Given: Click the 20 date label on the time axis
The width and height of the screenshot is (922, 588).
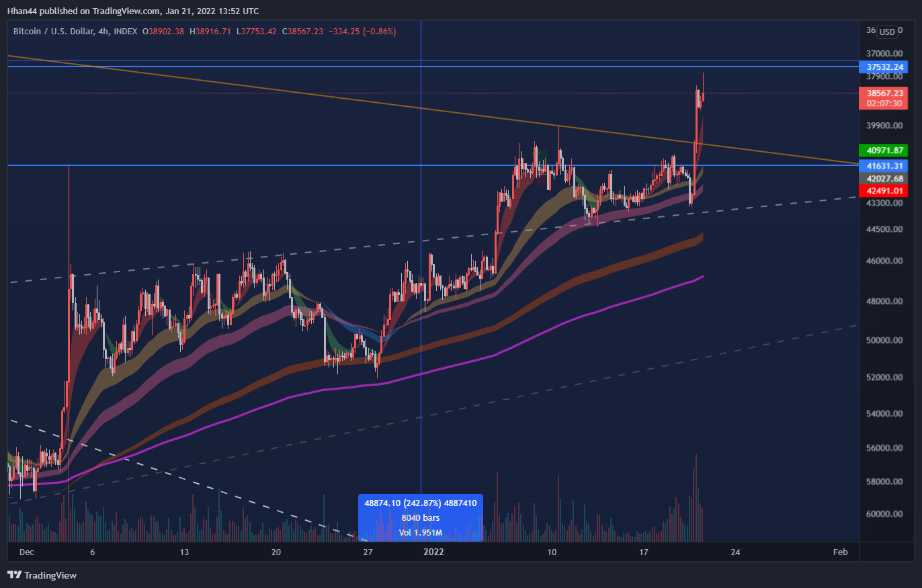Looking at the screenshot, I should pos(276,552).
